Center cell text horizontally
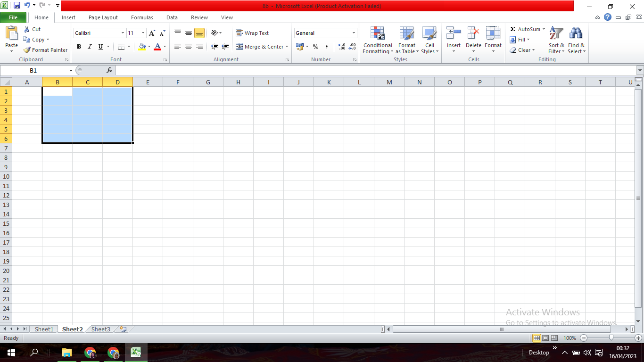This screenshot has width=644, height=362. tap(189, 47)
